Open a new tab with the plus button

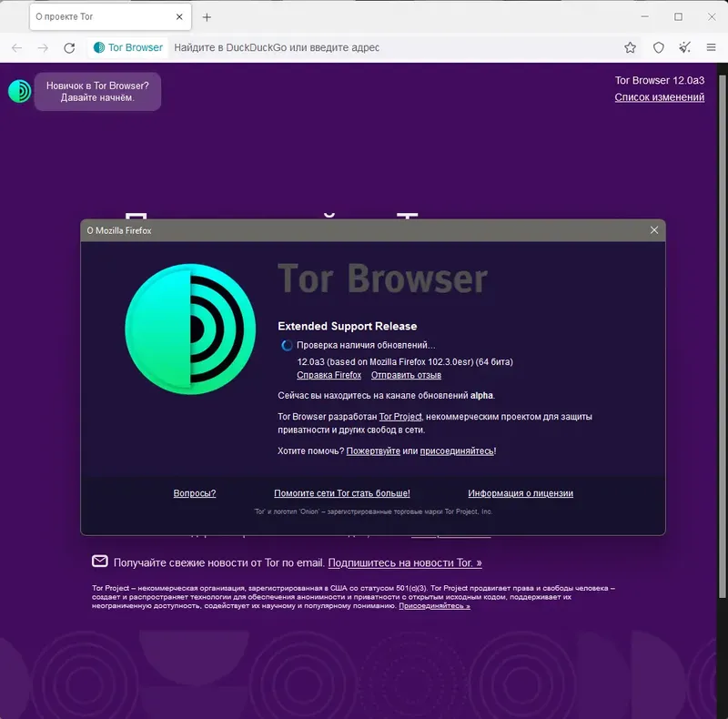(207, 17)
